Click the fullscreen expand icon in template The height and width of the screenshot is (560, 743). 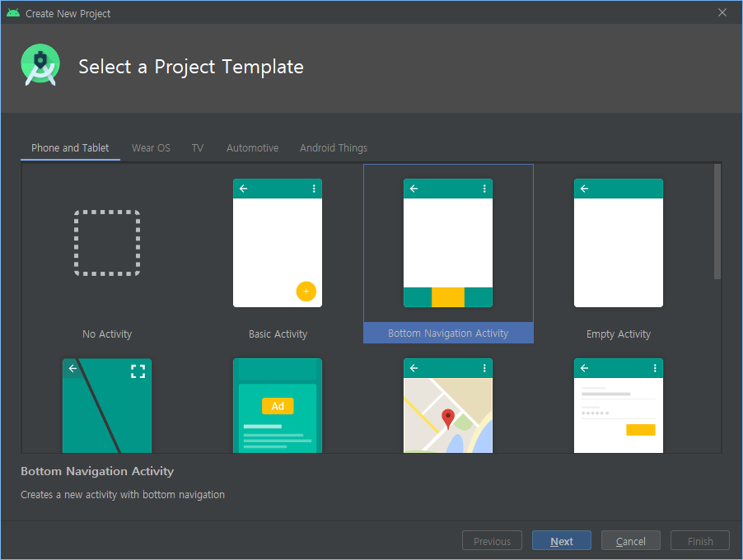click(138, 371)
